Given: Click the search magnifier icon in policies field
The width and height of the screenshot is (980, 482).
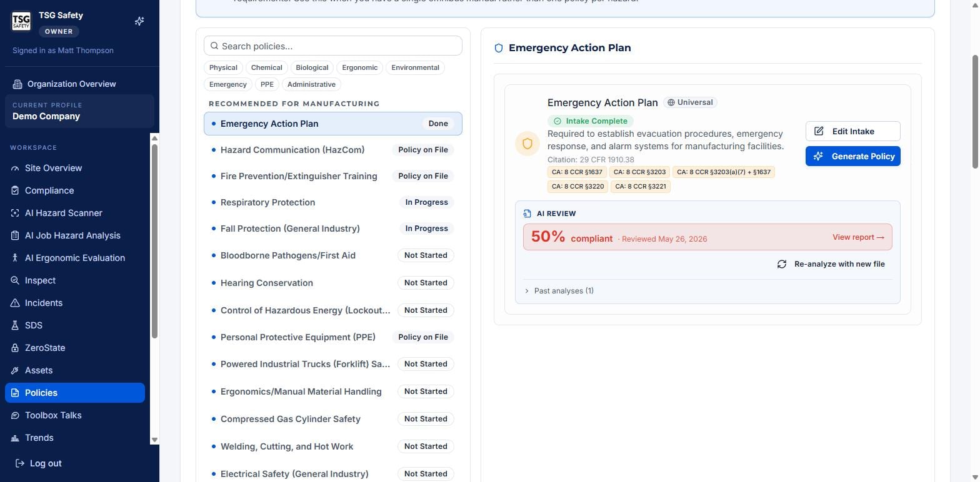Looking at the screenshot, I should tap(214, 46).
